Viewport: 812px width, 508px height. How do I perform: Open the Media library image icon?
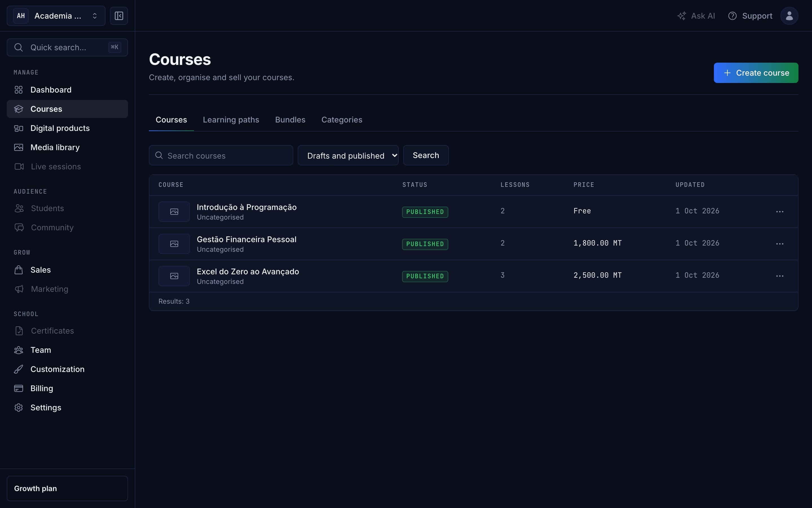tap(18, 148)
